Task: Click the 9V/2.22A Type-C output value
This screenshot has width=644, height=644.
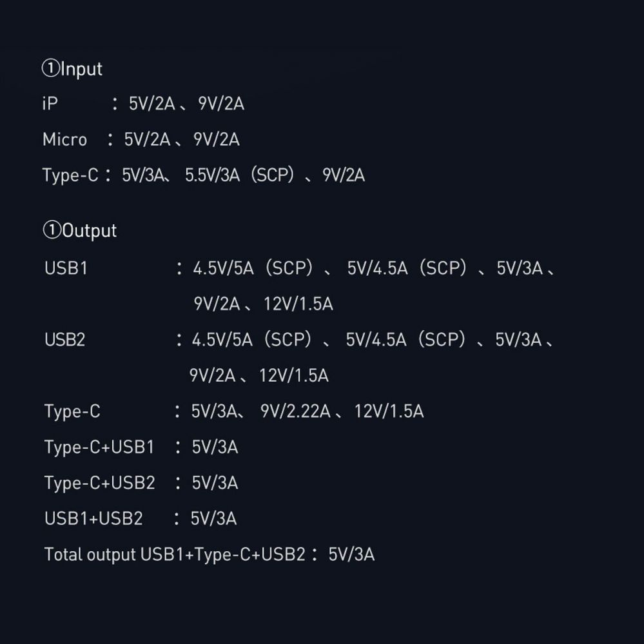Action: point(295,411)
